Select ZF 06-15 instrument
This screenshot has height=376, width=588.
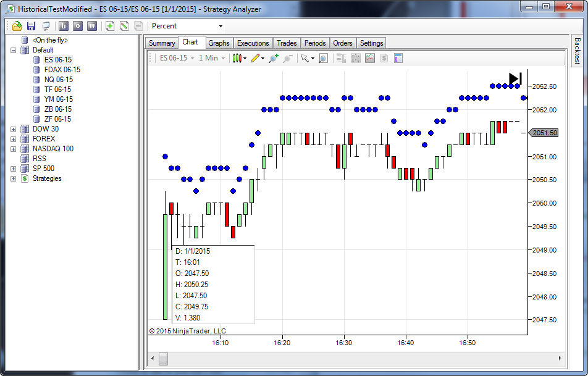pos(57,119)
